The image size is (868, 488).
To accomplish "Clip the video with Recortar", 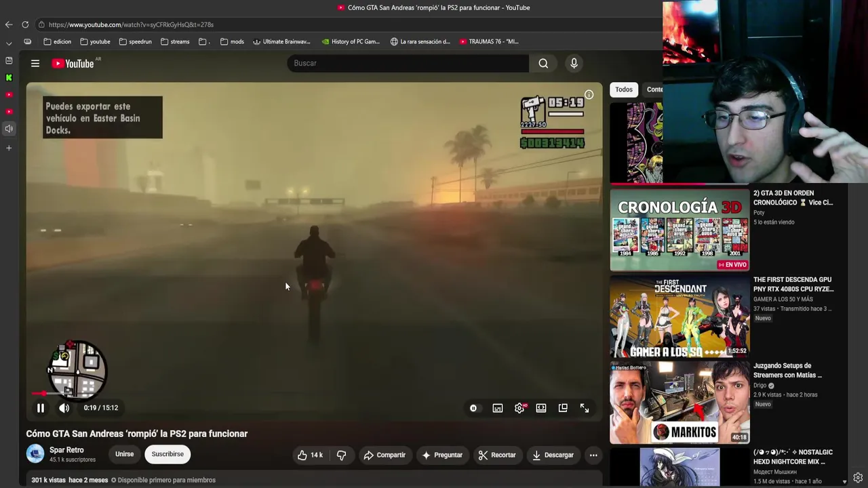I will coord(497,455).
